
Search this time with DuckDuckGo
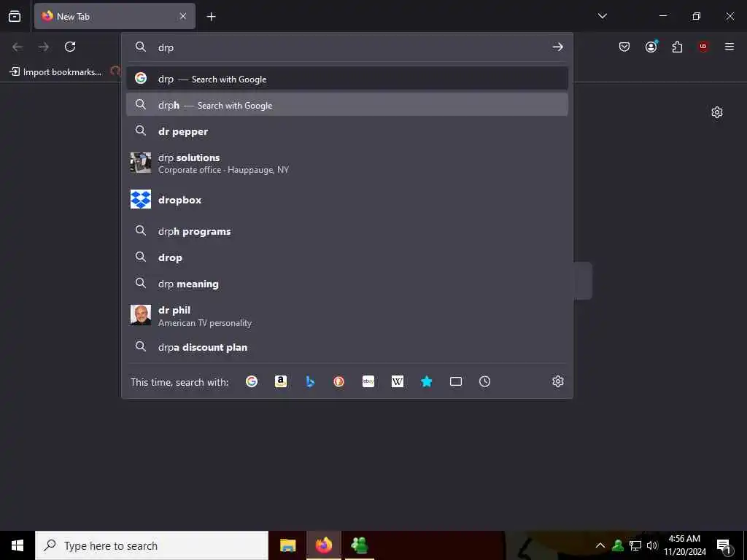click(x=338, y=381)
